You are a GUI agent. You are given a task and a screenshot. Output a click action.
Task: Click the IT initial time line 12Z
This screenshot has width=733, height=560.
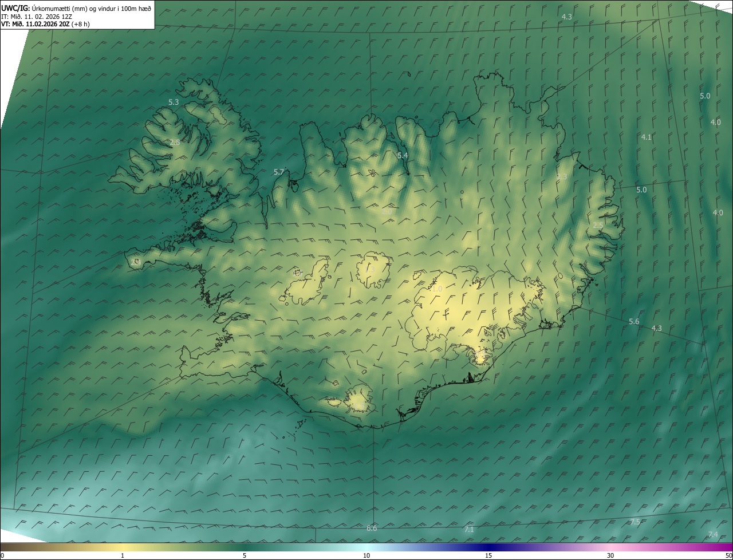[36, 17]
